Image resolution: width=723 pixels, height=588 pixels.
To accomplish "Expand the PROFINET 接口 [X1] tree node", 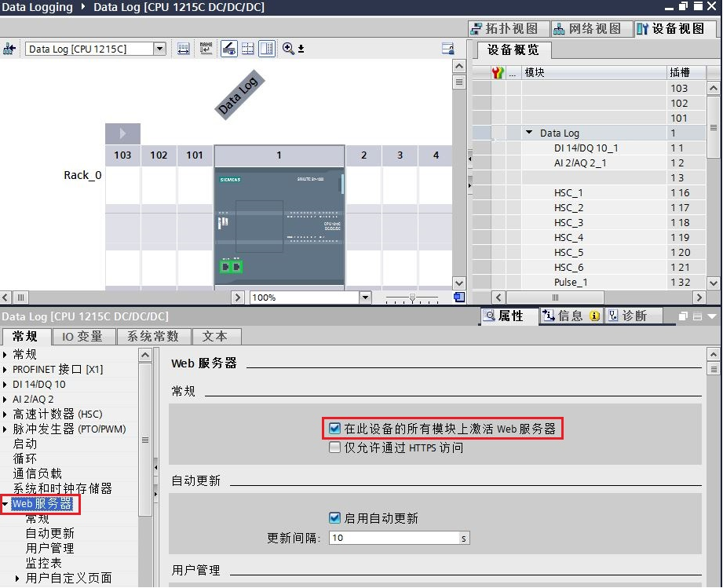I will click(x=5, y=370).
